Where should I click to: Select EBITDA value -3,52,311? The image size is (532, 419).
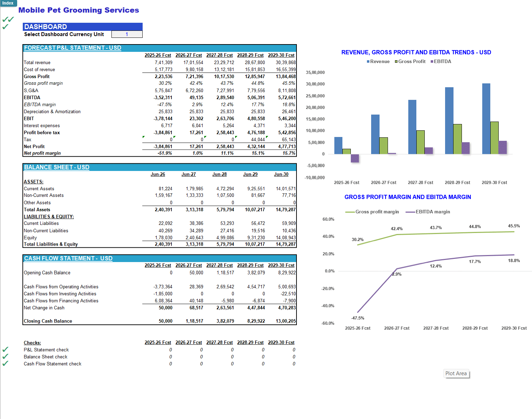pos(163,98)
